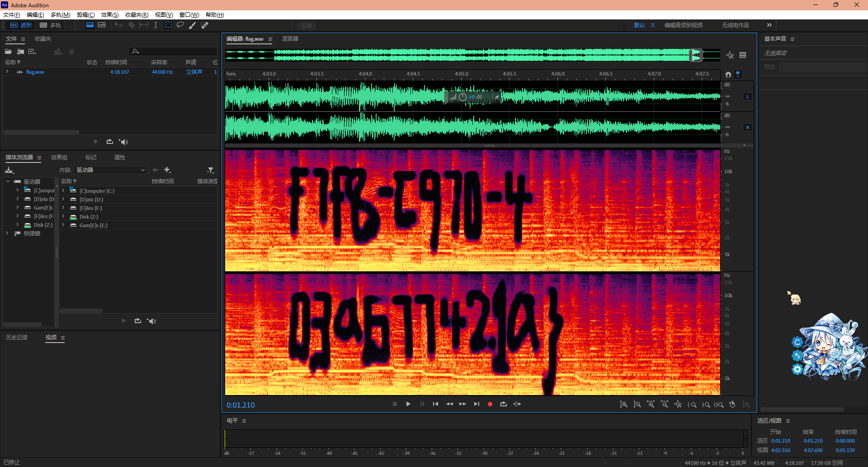The height and width of the screenshot is (467, 868).
Task: Click the Time Selection tool
Action: tap(156, 25)
